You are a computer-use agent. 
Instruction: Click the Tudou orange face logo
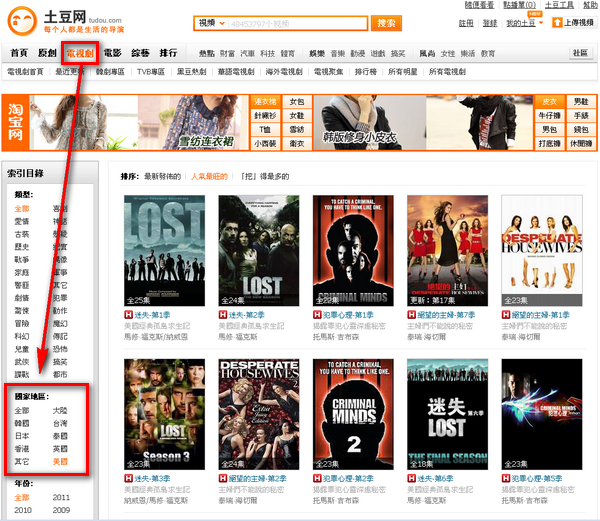(x=22, y=21)
